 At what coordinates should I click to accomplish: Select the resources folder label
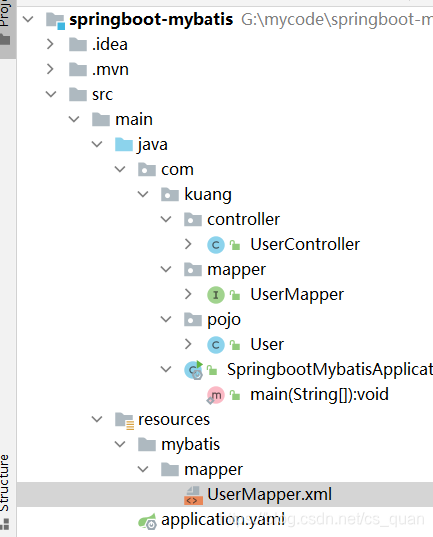click(174, 420)
